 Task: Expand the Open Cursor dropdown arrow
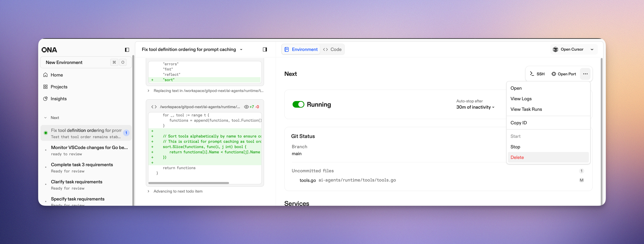(x=592, y=50)
